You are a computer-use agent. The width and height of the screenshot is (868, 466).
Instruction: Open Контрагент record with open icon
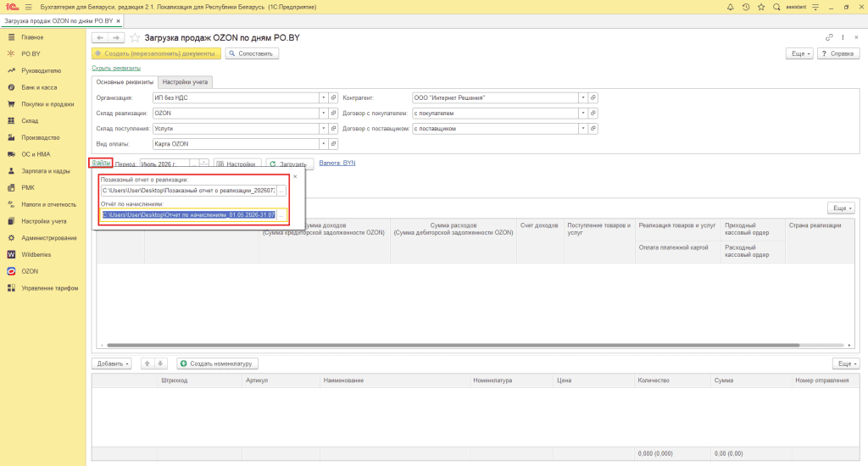click(593, 98)
